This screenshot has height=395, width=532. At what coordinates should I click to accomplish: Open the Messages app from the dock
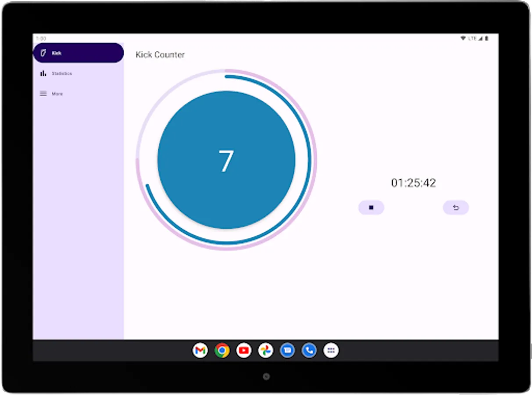[287, 351]
